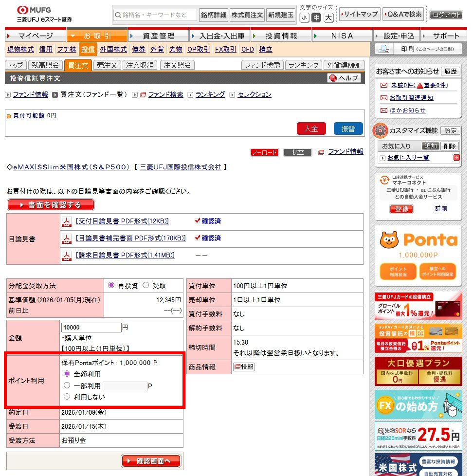The image size is (473, 476).
Task: Open the 外国株式 sub-menu item
Action: 113,49
